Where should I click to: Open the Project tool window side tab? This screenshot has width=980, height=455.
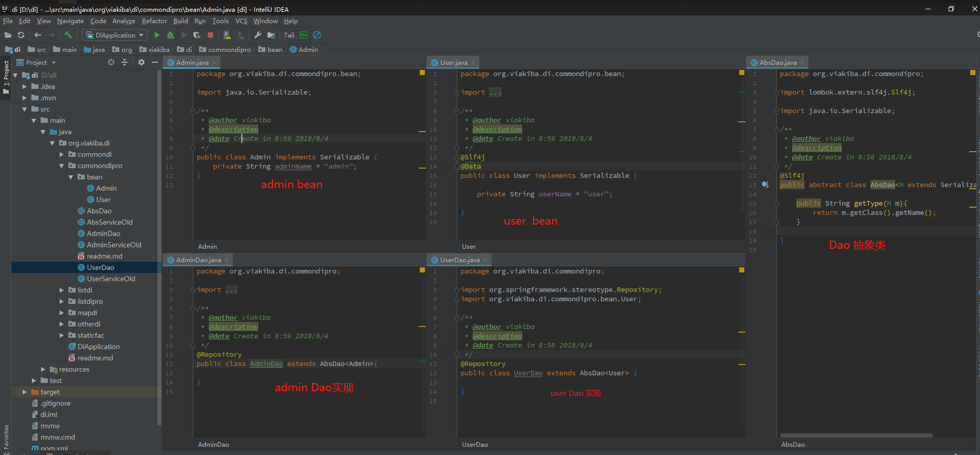[6, 77]
